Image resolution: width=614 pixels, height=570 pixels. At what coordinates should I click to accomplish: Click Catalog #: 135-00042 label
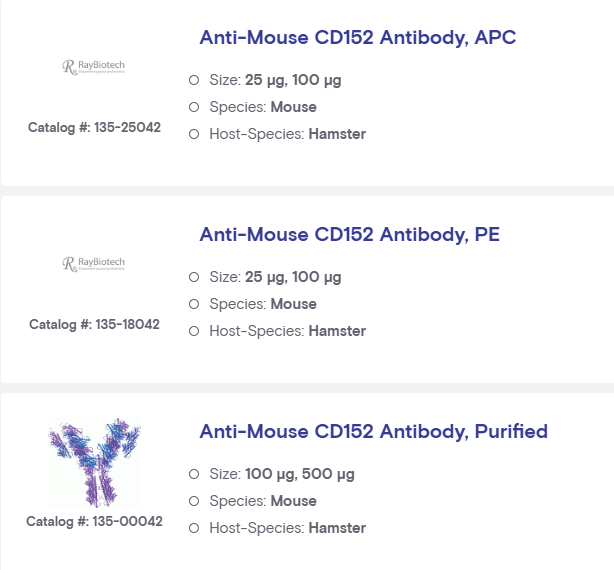94,521
